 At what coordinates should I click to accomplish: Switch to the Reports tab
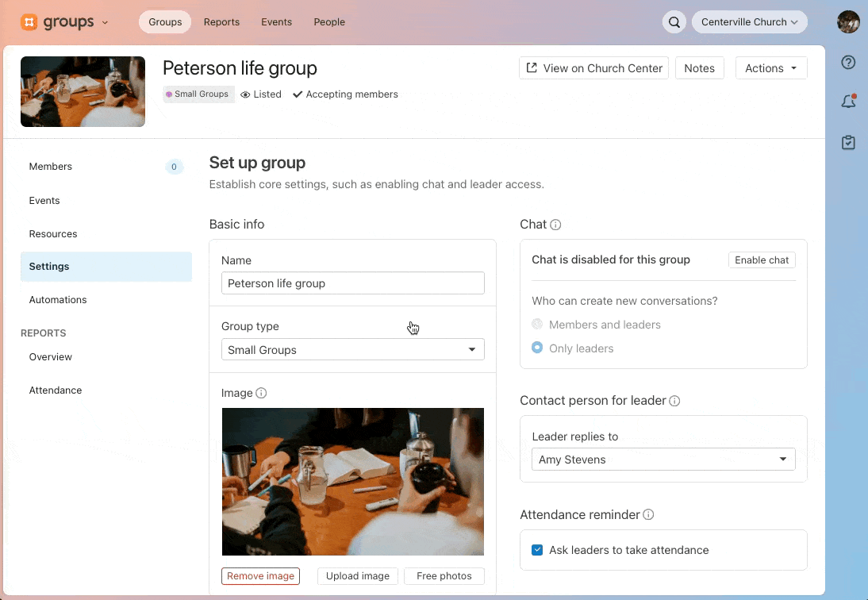(221, 22)
